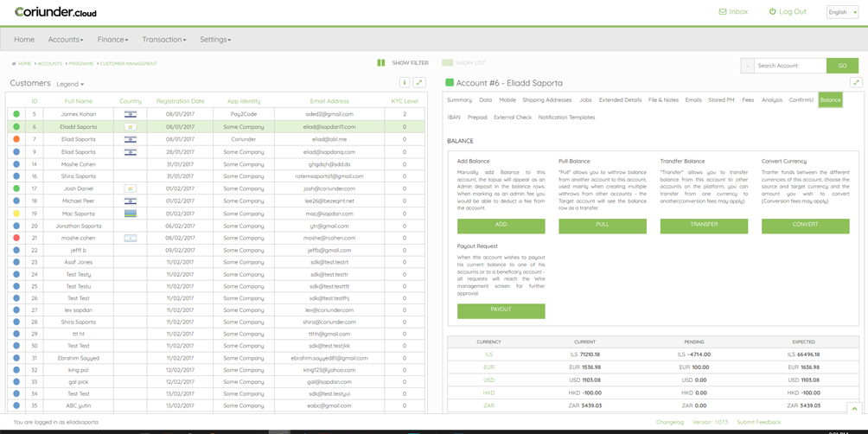Click the PAYOUT button
Image resolution: width=868 pixels, height=434 pixels.
tap(501, 311)
